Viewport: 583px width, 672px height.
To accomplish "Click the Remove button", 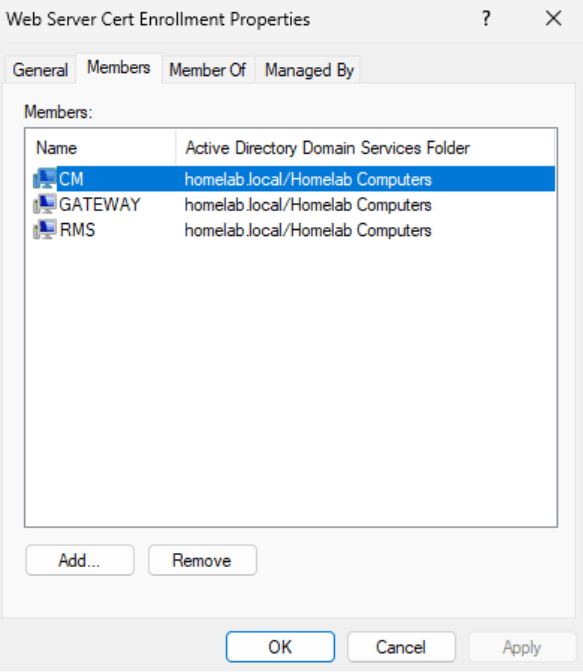I will [x=202, y=560].
